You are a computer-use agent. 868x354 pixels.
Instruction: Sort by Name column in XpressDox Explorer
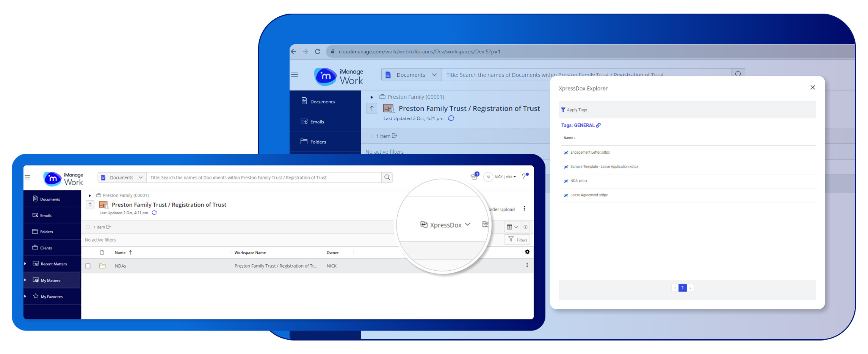click(569, 138)
